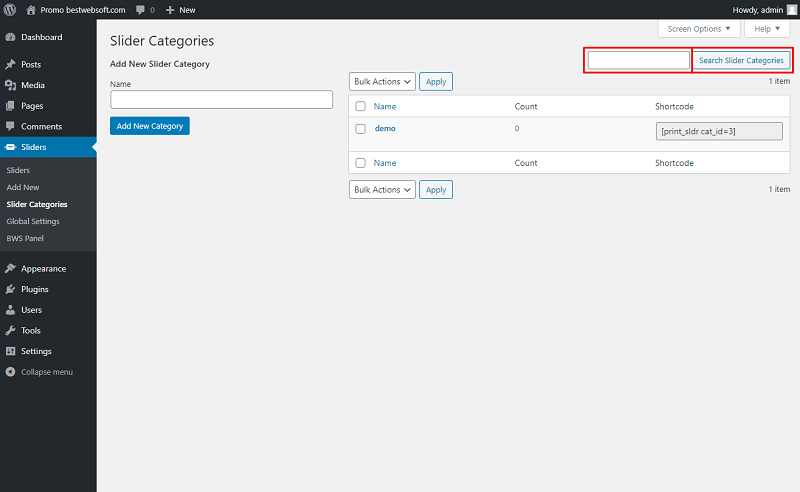Image resolution: width=800 pixels, height=492 pixels.
Task: Click the Shortcode column header
Action: 674,106
